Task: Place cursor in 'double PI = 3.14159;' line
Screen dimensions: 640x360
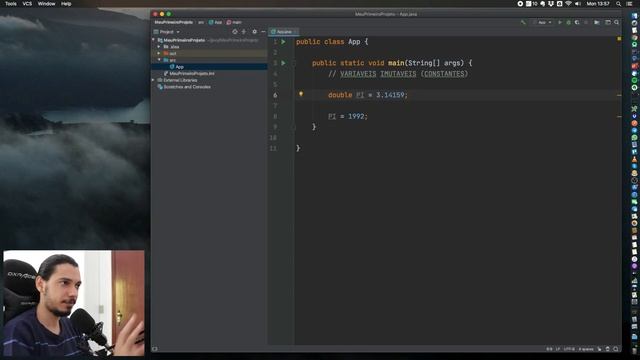Action: (368, 95)
